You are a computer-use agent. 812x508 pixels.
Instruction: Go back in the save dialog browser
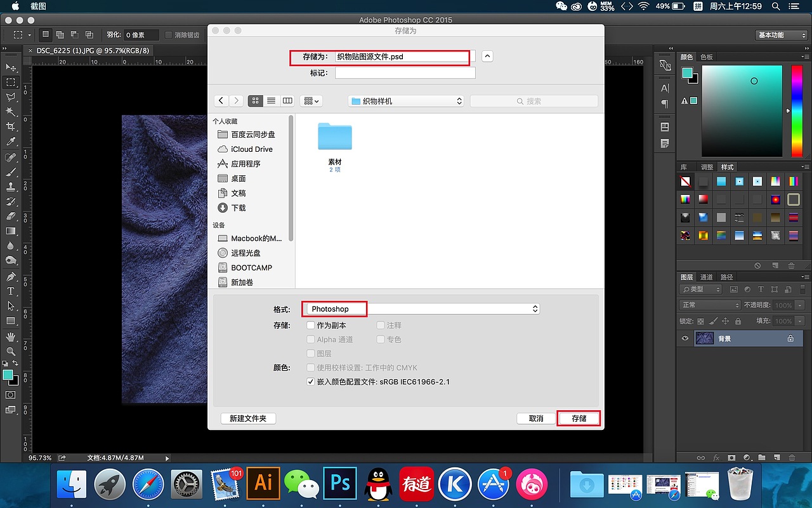tap(221, 101)
